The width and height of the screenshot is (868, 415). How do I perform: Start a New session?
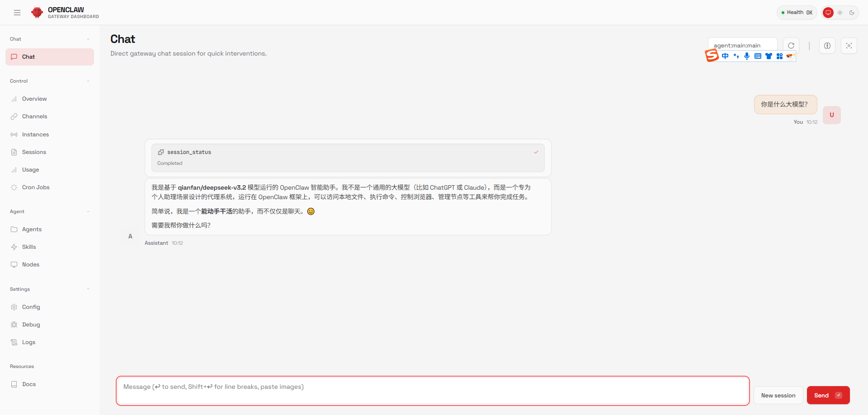pyautogui.click(x=778, y=395)
